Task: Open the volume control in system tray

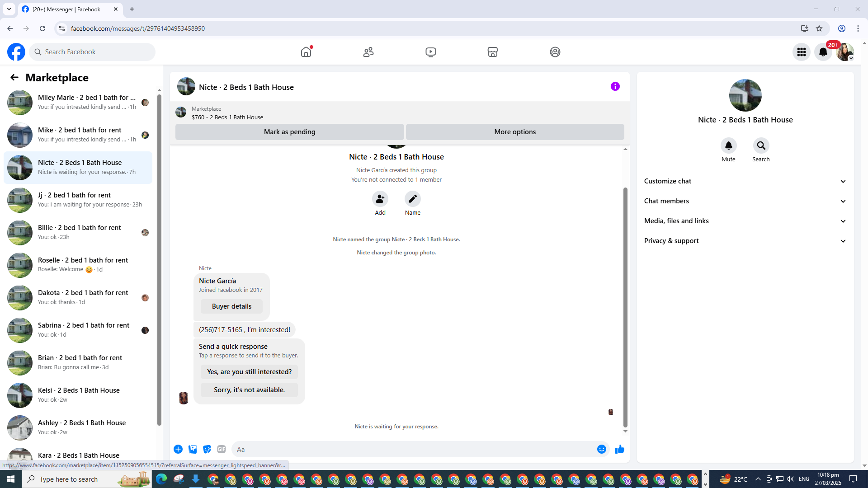Action: (790, 479)
